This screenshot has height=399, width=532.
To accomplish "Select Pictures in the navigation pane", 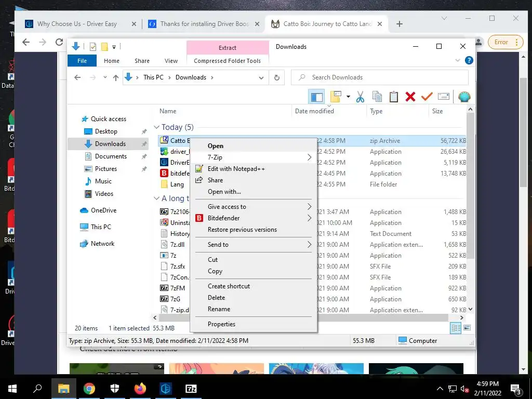I will [x=105, y=169].
